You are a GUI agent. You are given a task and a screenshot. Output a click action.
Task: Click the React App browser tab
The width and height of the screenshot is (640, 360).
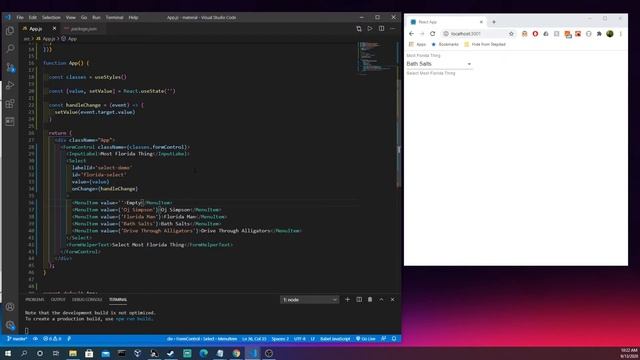[446, 22]
